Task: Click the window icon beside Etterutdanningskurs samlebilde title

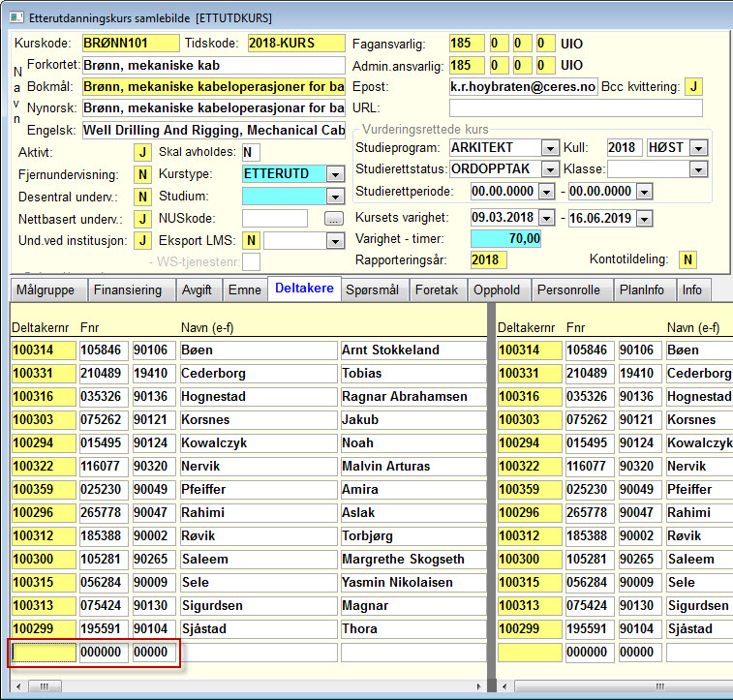Action: (16, 17)
